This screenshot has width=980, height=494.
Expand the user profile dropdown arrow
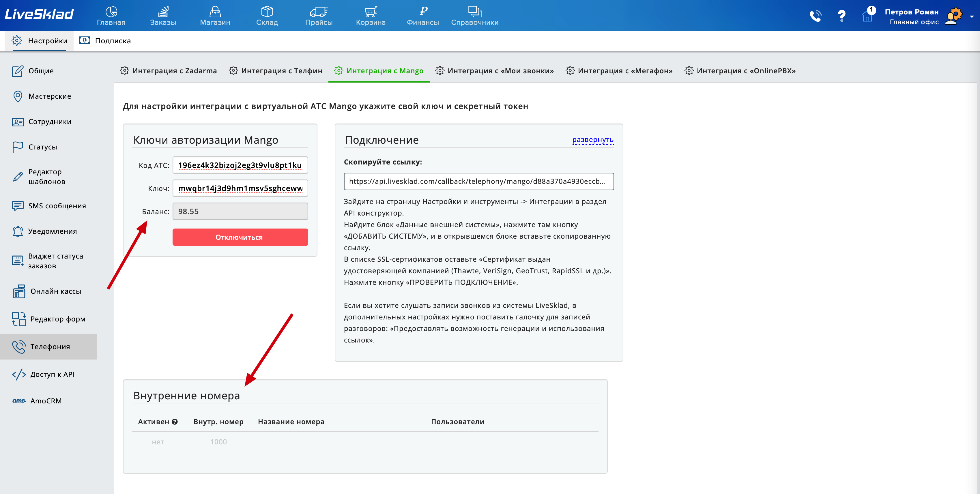972,16
